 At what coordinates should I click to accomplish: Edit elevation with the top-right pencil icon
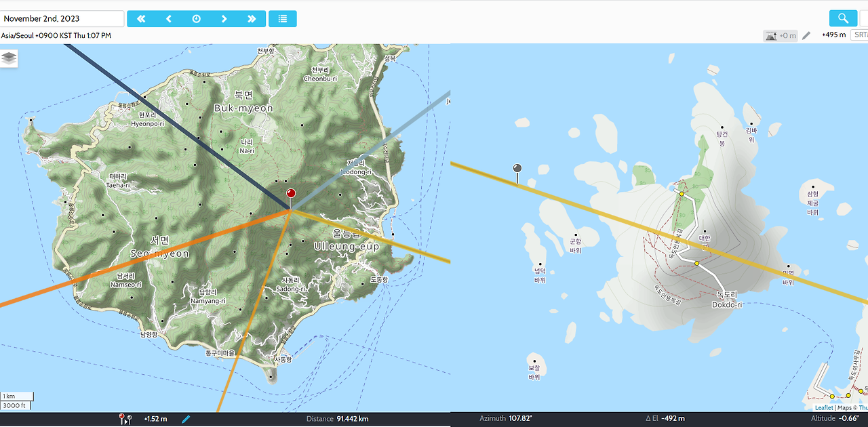pos(806,35)
